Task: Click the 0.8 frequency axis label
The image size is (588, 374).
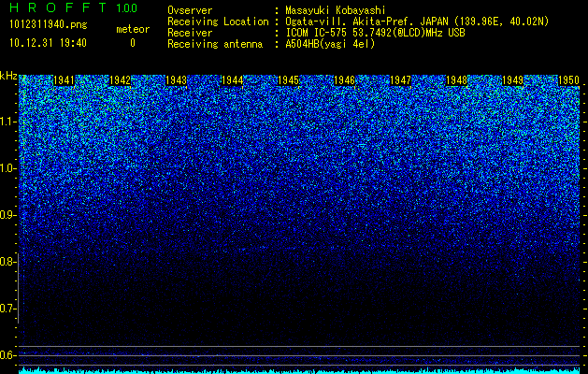Action: click(7, 262)
